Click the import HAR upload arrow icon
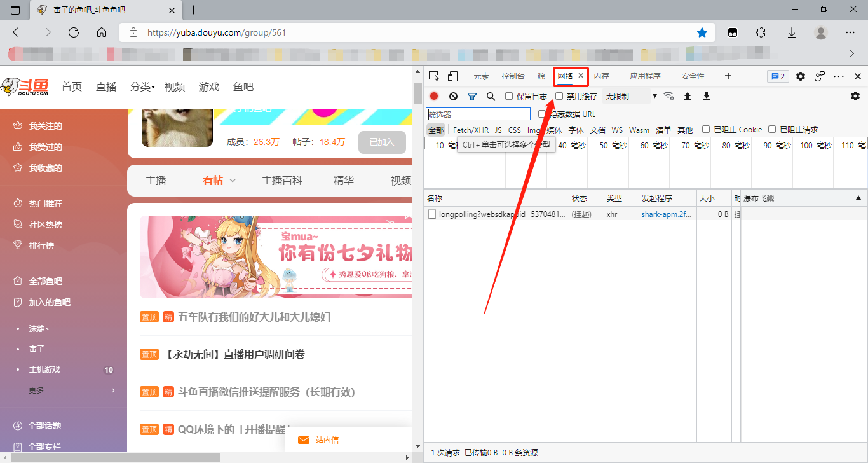This screenshot has width=868, height=463. pyautogui.click(x=687, y=96)
